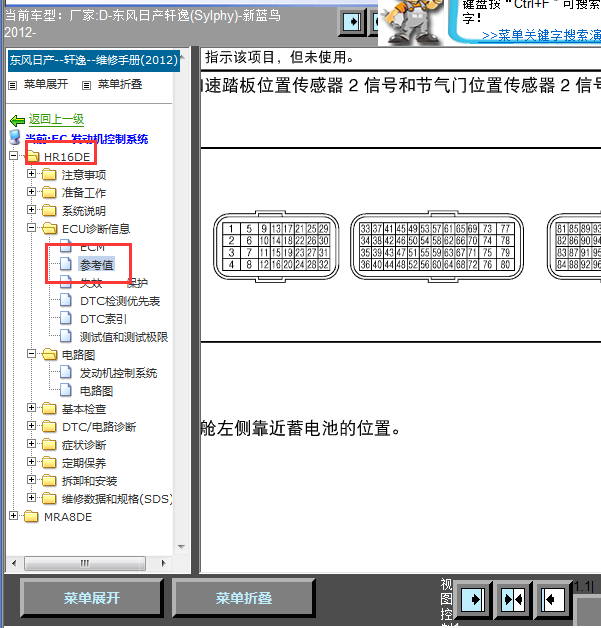Expand the 系统说明 node
The image size is (601, 628).
point(31,209)
